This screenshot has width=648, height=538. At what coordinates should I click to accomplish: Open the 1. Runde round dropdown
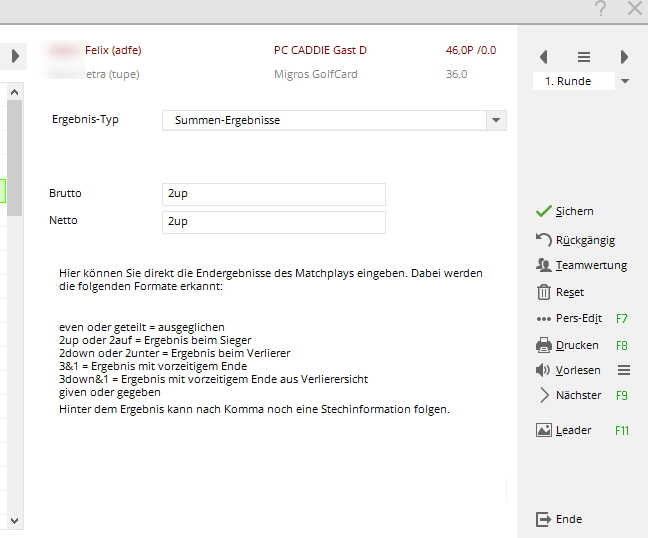point(625,81)
